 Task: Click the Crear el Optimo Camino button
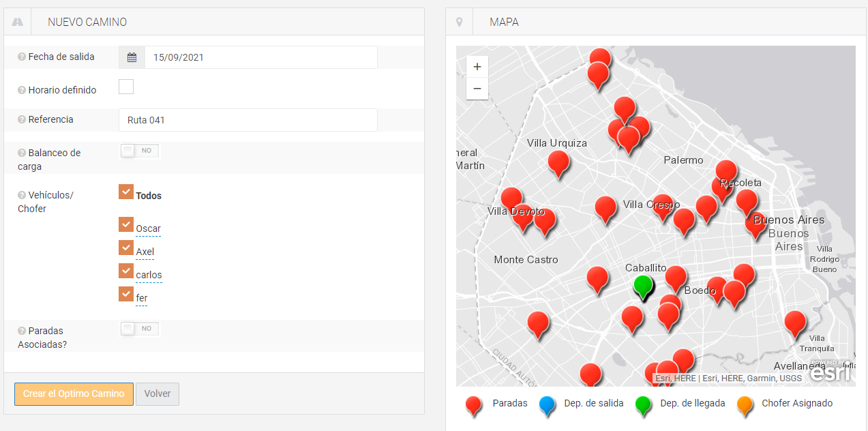coord(74,393)
